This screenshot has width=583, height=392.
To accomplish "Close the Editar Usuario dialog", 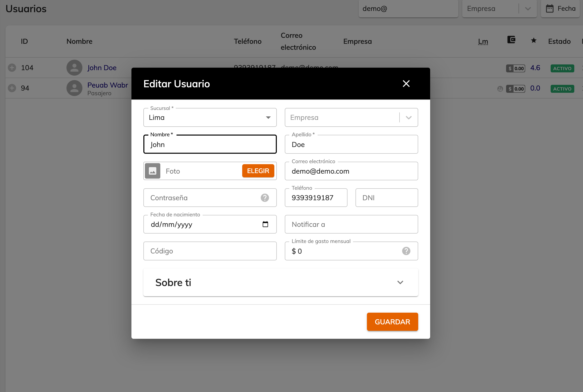I will coord(406,84).
